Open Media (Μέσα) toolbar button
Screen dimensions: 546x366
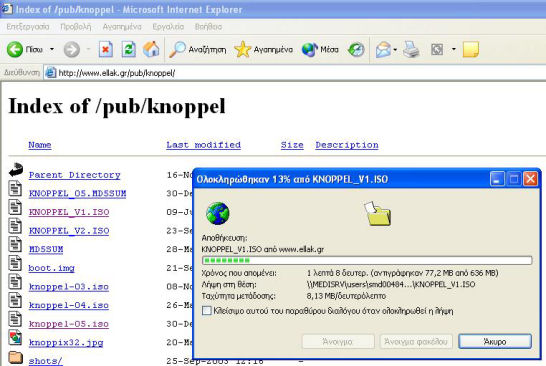tap(320, 49)
